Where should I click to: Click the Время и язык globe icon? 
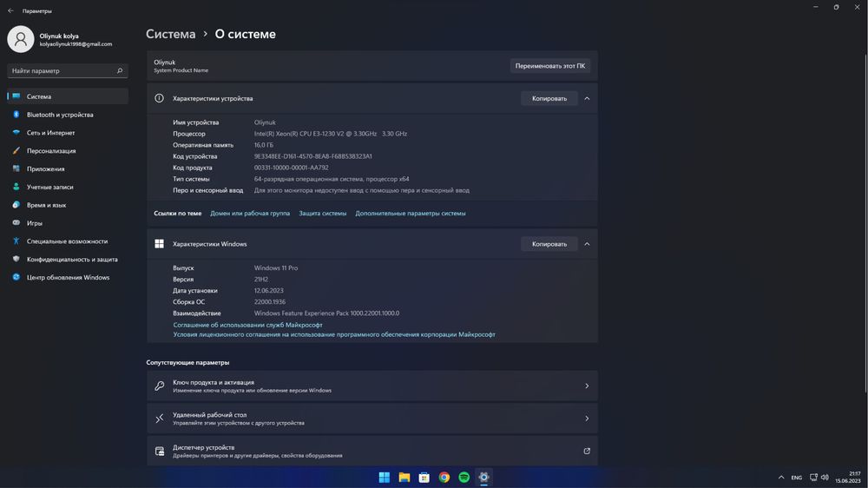coord(16,205)
